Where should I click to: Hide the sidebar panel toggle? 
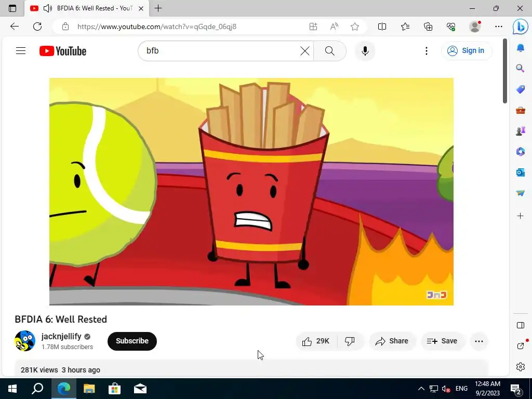pos(521,325)
